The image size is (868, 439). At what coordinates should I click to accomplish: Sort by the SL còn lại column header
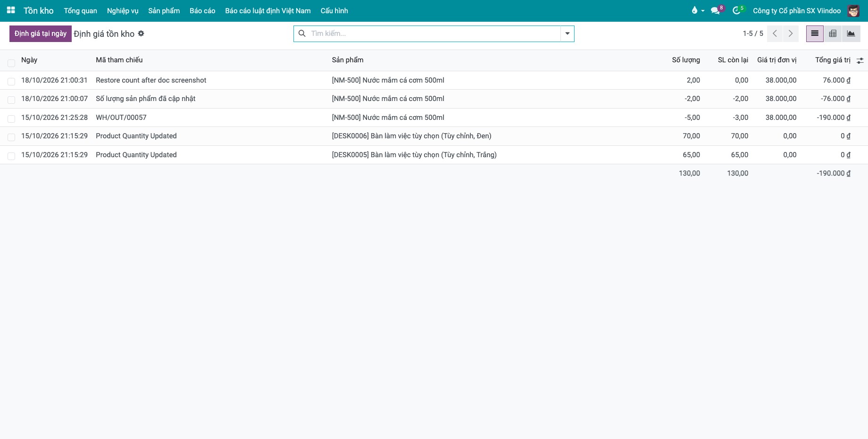733,60
